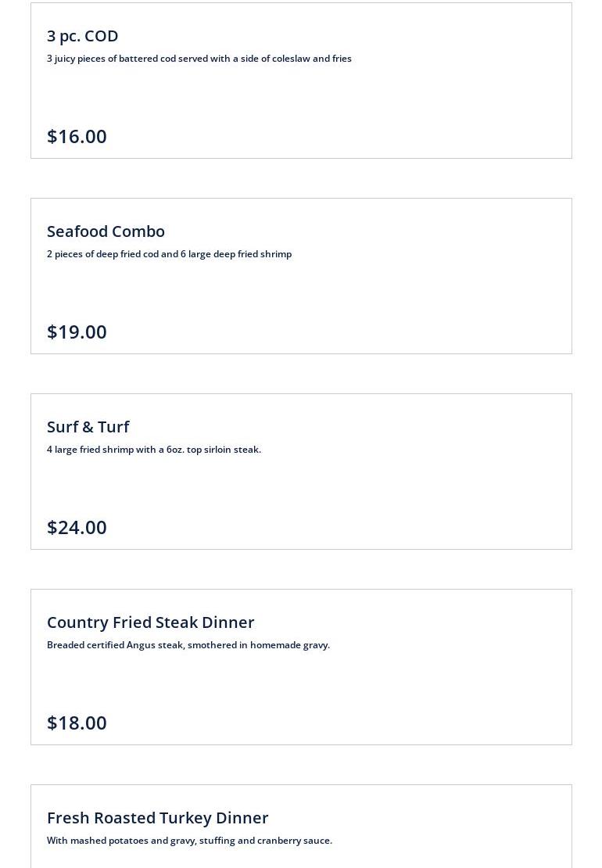Screen dimensions: 602x868
Task: Click the 3 pc. COD description text
Action: coord(199,59)
